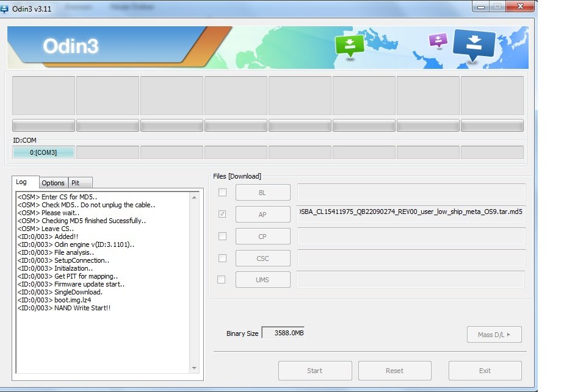Click the purple download bubble icon in banner

pyautogui.click(x=438, y=40)
